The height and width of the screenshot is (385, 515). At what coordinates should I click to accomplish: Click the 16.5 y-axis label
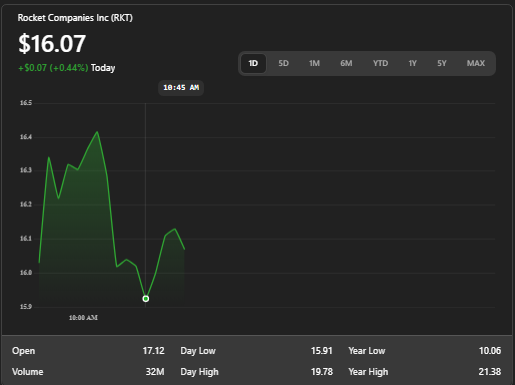tap(26, 103)
